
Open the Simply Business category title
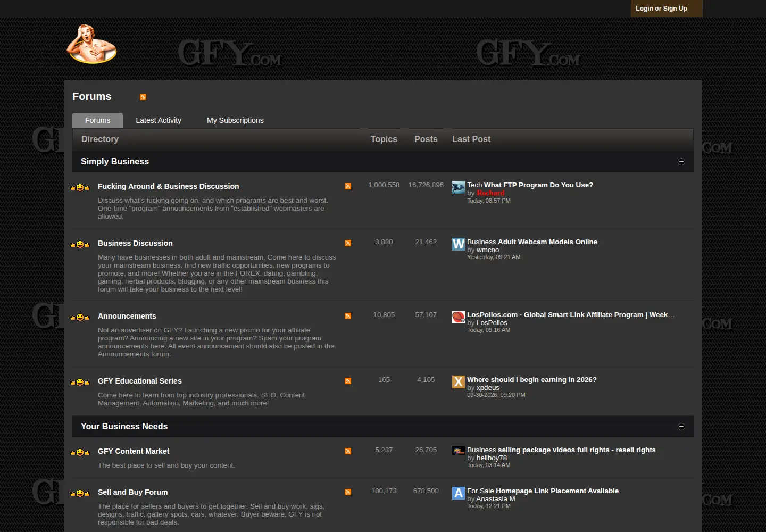(115, 162)
